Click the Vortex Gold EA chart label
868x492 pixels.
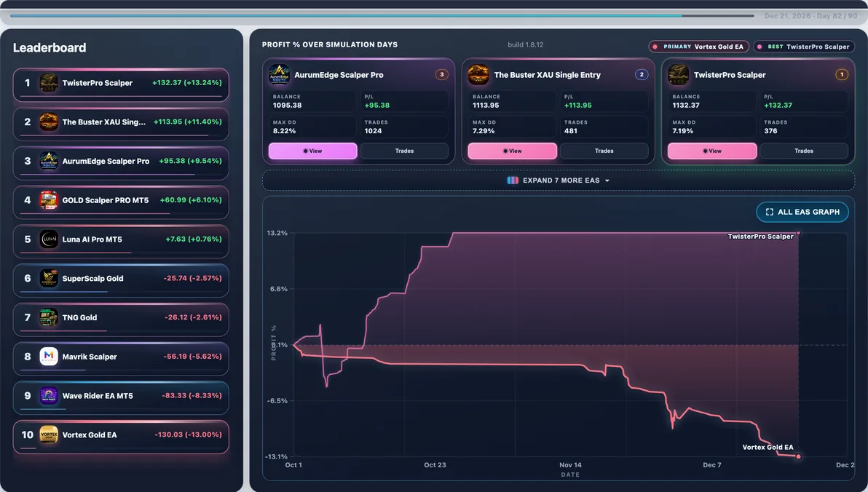click(x=768, y=447)
